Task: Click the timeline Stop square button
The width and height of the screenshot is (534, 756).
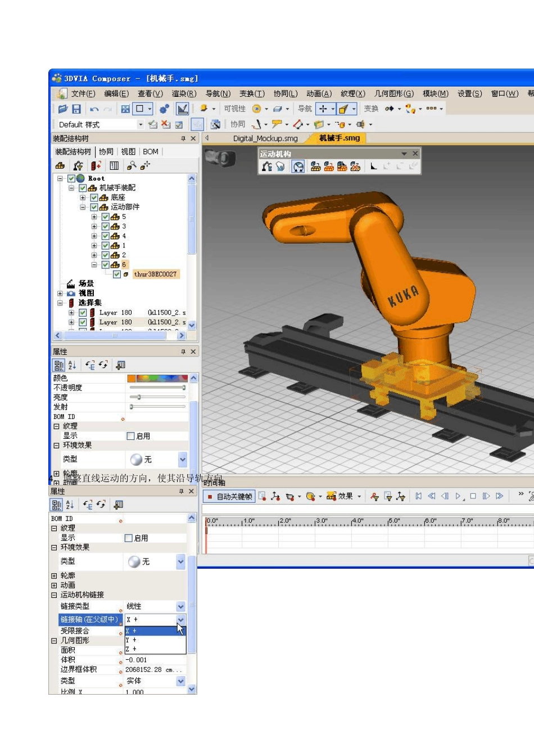Action: pos(473,496)
